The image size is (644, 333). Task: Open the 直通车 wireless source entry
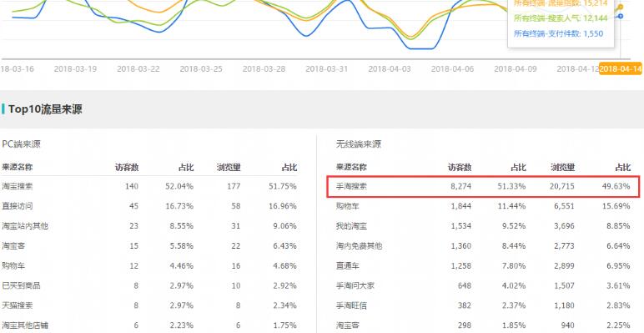coord(348,265)
